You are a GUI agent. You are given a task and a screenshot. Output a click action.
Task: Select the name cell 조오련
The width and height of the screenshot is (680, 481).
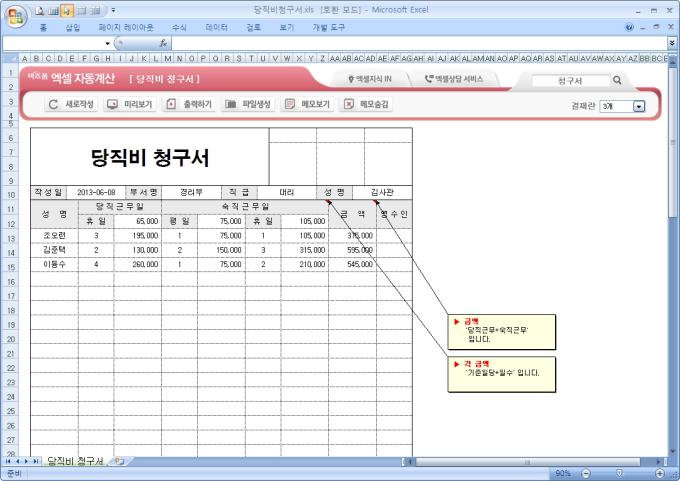coord(55,236)
